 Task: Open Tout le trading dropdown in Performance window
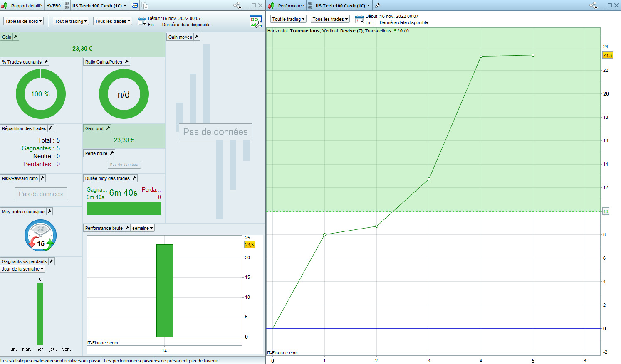click(x=289, y=19)
